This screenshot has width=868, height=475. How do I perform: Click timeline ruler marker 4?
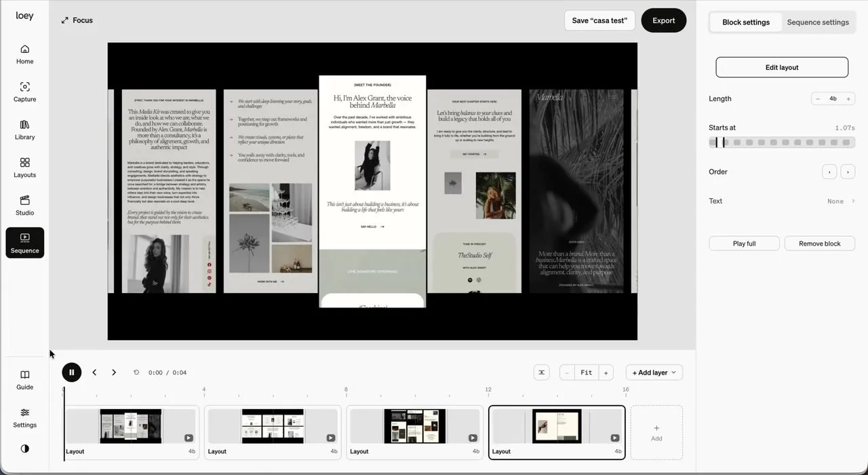[203, 389]
